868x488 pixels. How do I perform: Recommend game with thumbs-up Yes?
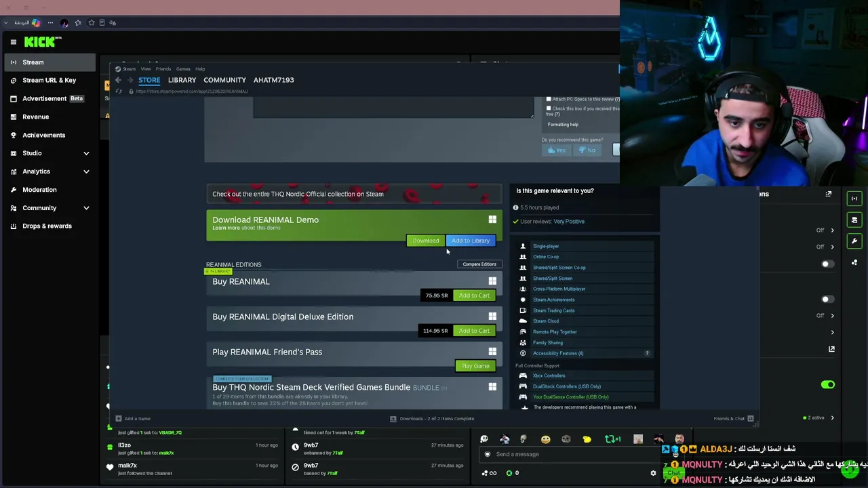click(557, 150)
